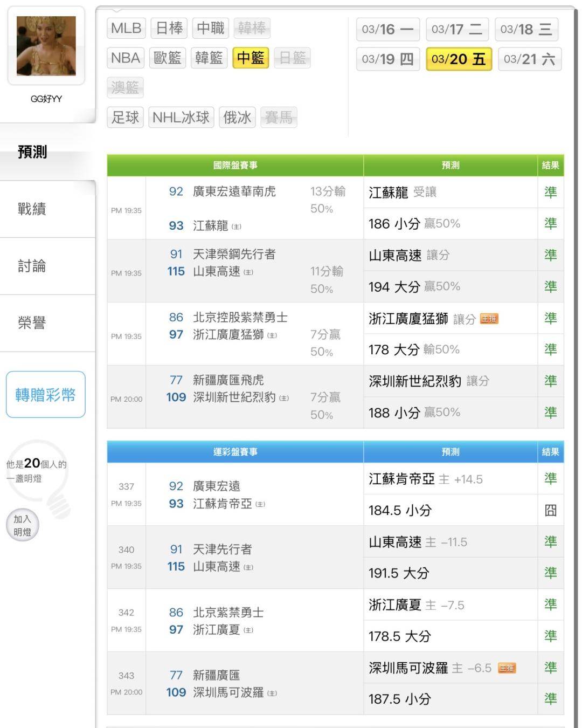Click the 準 result mark for 江蘇龍 受讓
This screenshot has width=582, height=728.
[550, 193]
